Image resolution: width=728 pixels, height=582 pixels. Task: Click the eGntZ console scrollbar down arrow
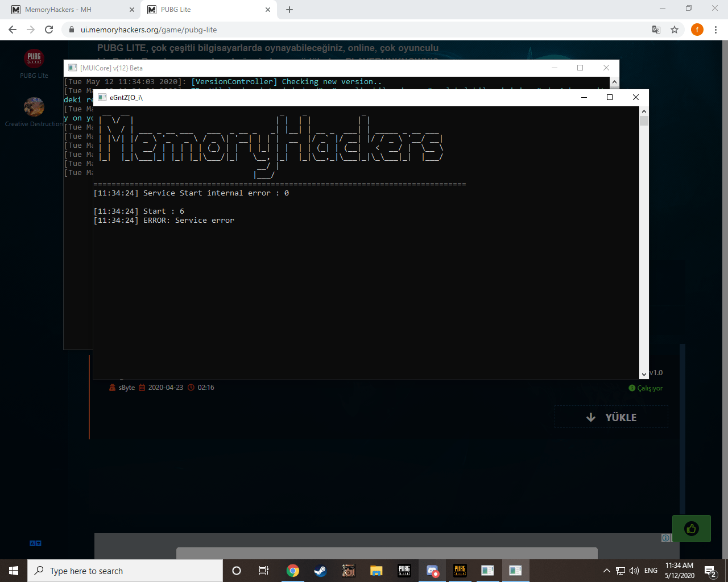(x=644, y=374)
